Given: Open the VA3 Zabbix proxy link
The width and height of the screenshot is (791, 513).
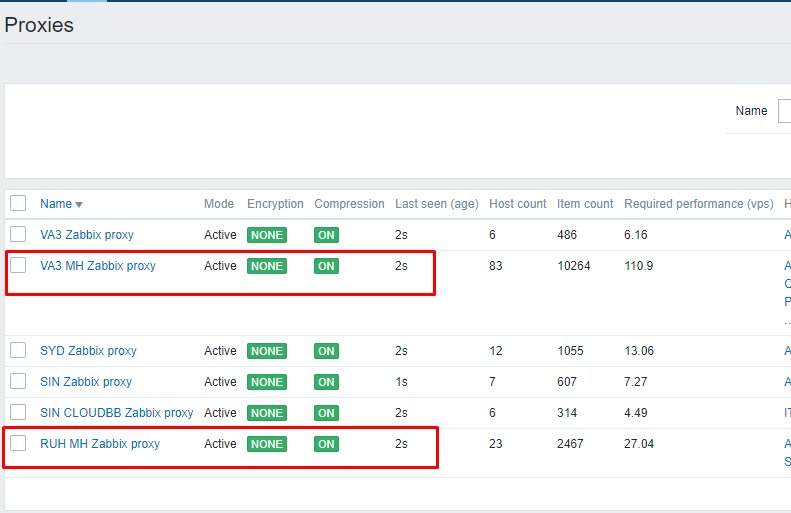Looking at the screenshot, I should coord(86,235).
